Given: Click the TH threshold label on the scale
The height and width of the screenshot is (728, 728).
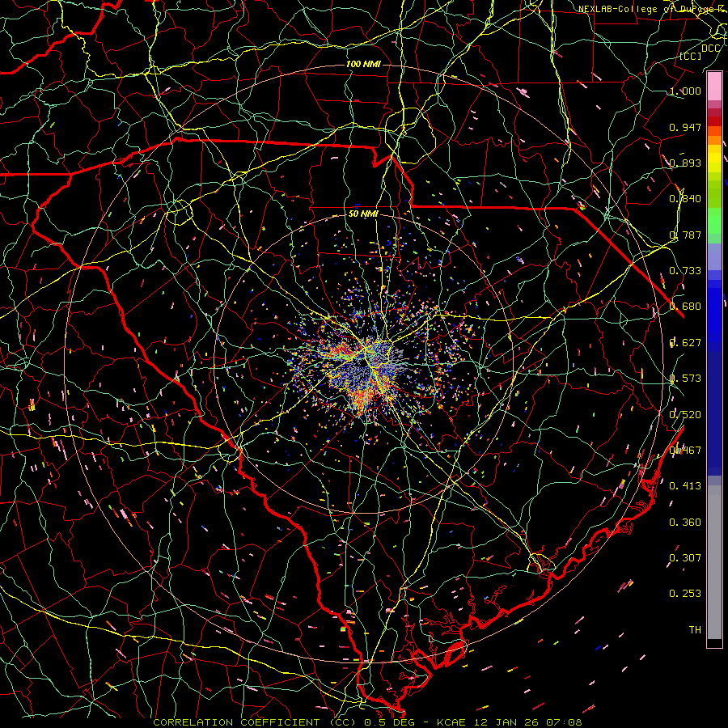Looking at the screenshot, I should pos(695,630).
